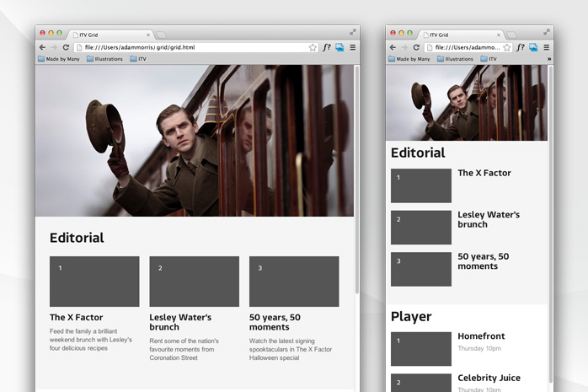
Task: Click the thumbnail beside Lesley Water's brunch in the right window
Action: coord(421,228)
